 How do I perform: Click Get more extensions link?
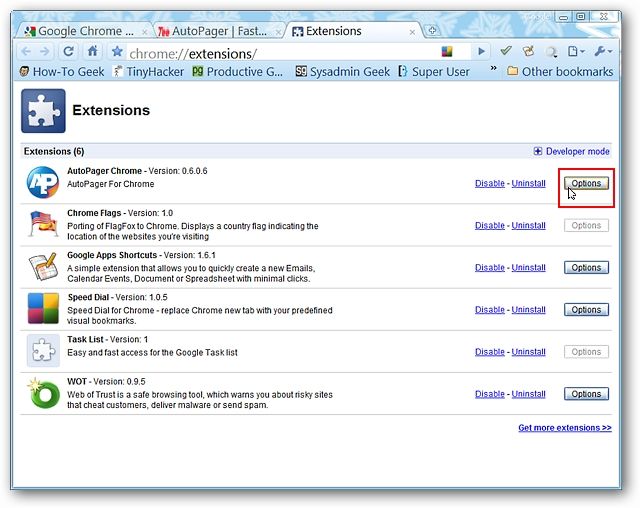click(564, 428)
